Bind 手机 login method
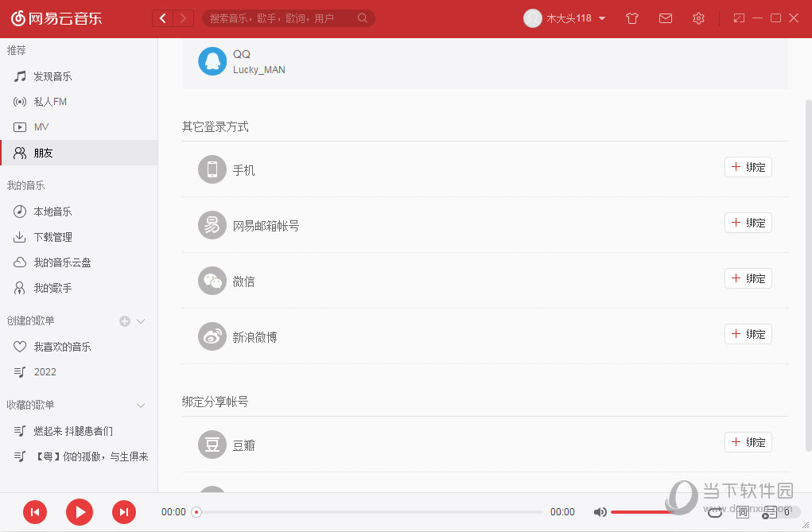 point(748,167)
